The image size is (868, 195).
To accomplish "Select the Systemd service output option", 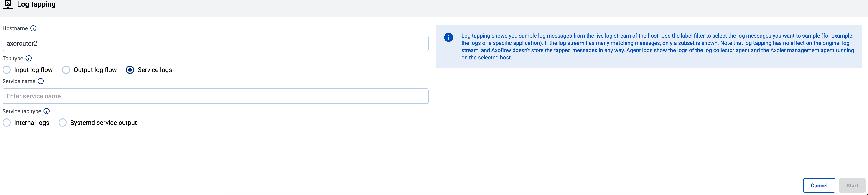I will coord(62,123).
